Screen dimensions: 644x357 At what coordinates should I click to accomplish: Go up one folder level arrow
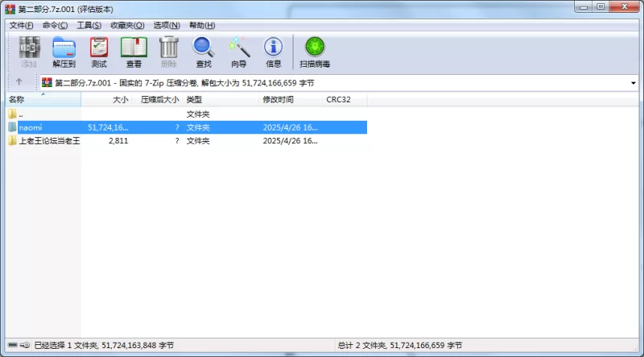click(19, 82)
